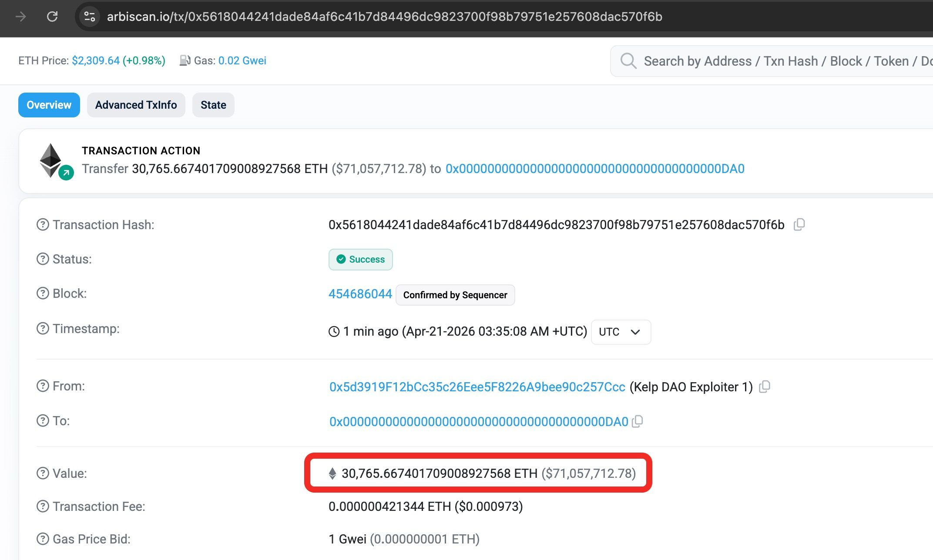
Task: Open block 454686044
Action: (360, 293)
